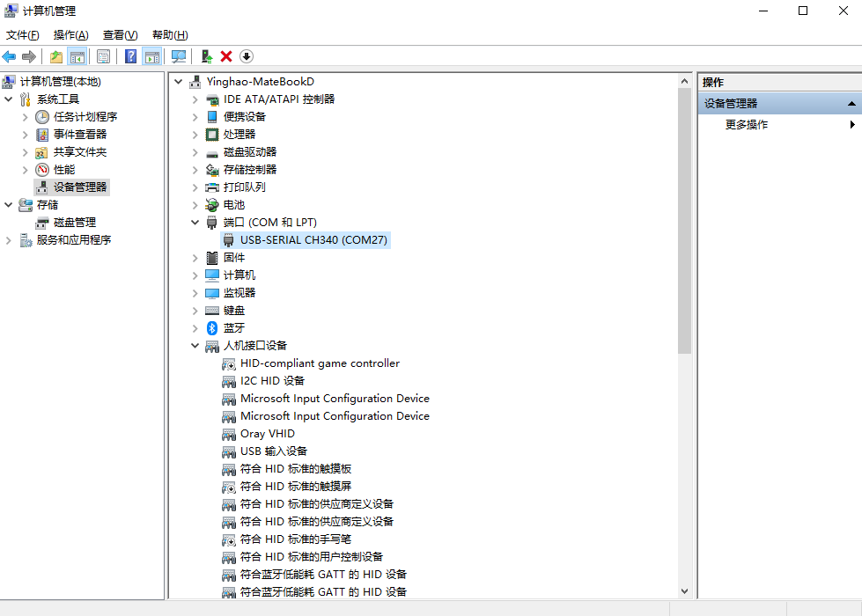Toggle the Show/Hide console tree button

77,56
